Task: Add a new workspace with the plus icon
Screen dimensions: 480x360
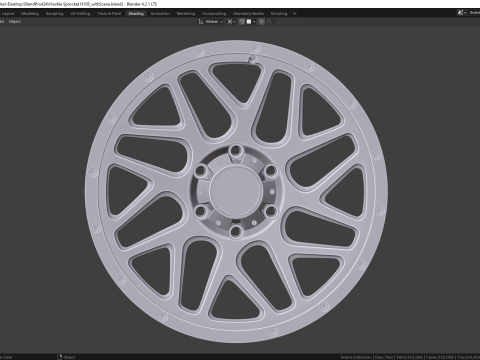Action: pyautogui.click(x=294, y=14)
